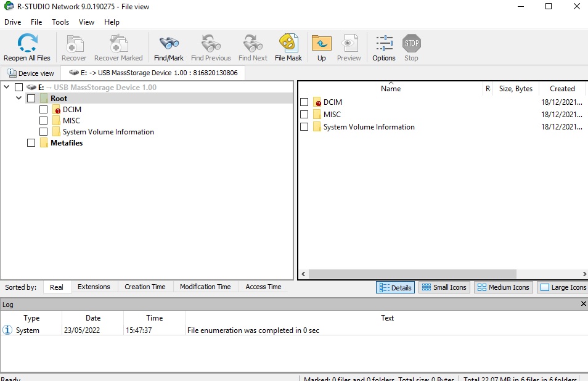Check the E: drive checkbox in tree
This screenshot has width=588, height=381.
pyautogui.click(x=18, y=88)
